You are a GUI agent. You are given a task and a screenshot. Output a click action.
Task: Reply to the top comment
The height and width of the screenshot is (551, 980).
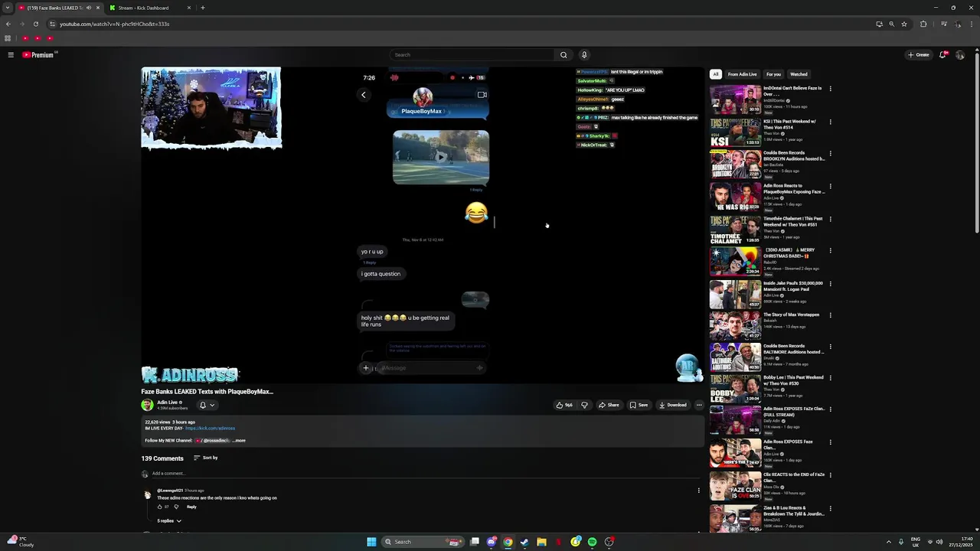[x=191, y=507]
